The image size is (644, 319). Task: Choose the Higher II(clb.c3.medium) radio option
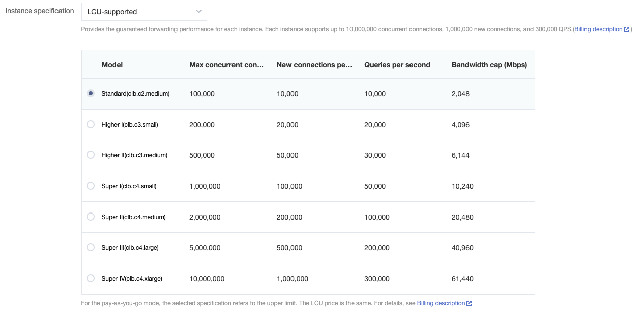[91, 155]
